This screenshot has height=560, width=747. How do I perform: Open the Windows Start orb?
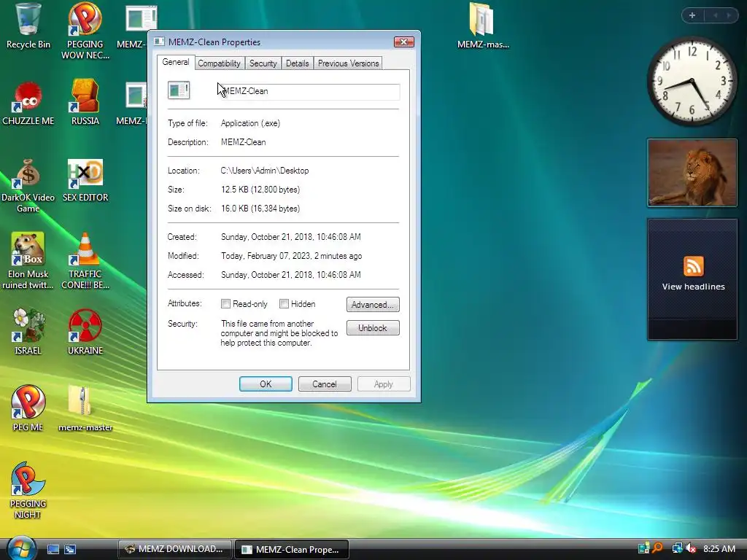click(20, 548)
